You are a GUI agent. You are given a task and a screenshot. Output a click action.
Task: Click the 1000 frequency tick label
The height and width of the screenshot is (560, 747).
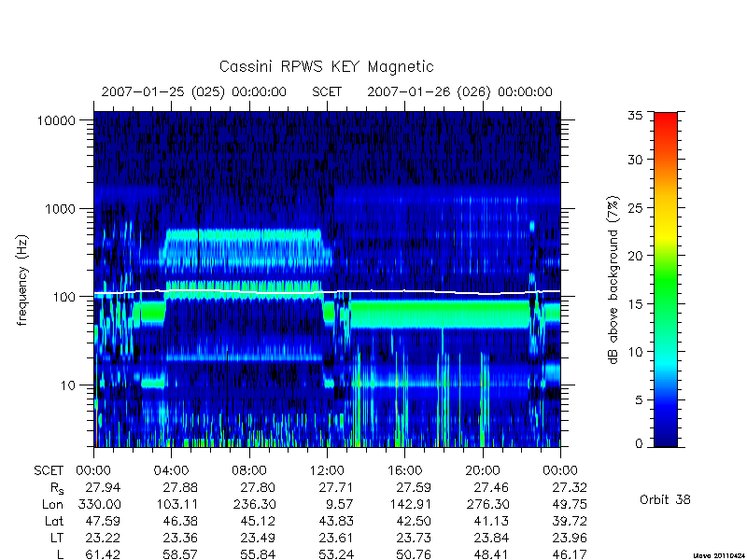click(60, 209)
